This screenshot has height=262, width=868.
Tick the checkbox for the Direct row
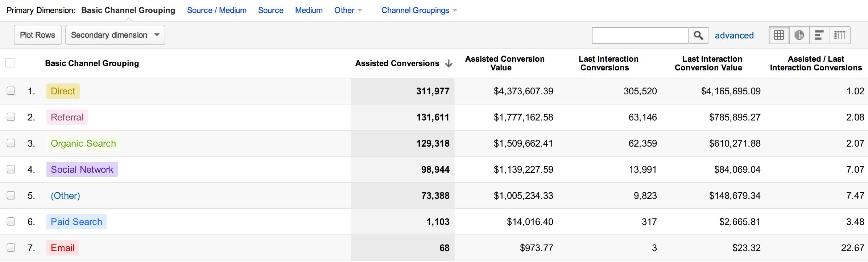(11, 91)
